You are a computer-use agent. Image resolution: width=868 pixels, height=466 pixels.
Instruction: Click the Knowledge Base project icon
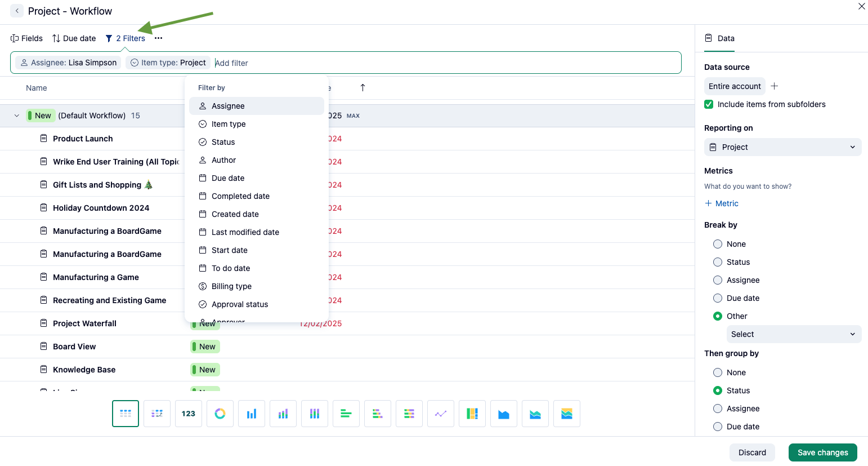click(43, 369)
